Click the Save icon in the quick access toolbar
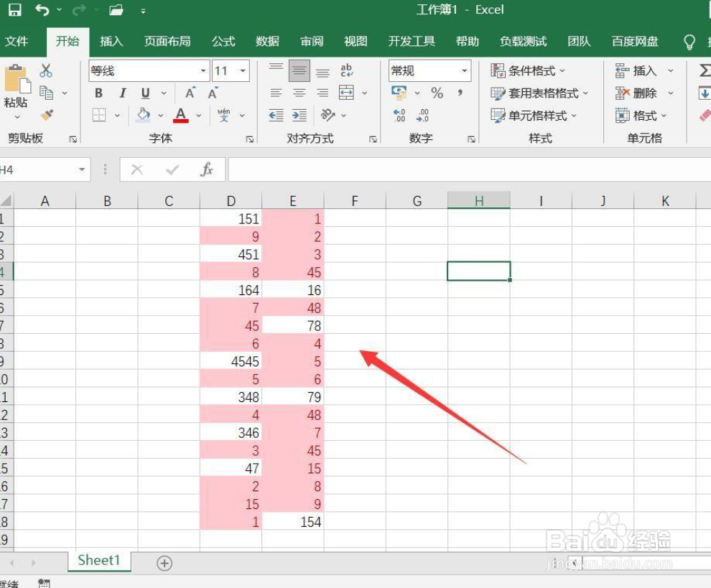 (14, 10)
